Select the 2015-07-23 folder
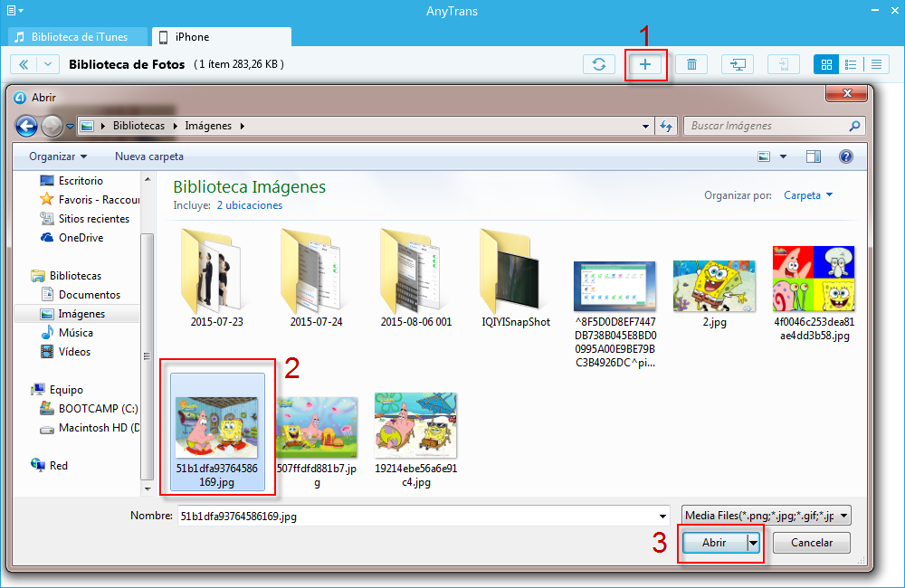 217,278
